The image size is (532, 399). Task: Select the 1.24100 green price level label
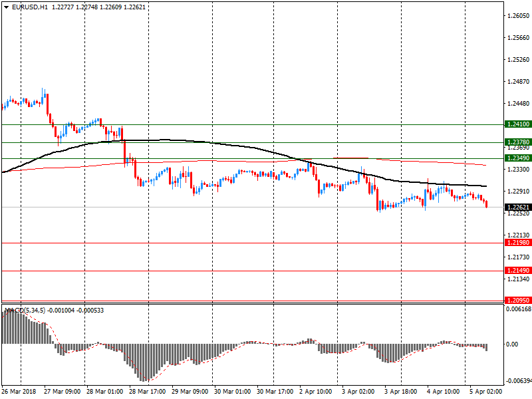pos(518,124)
